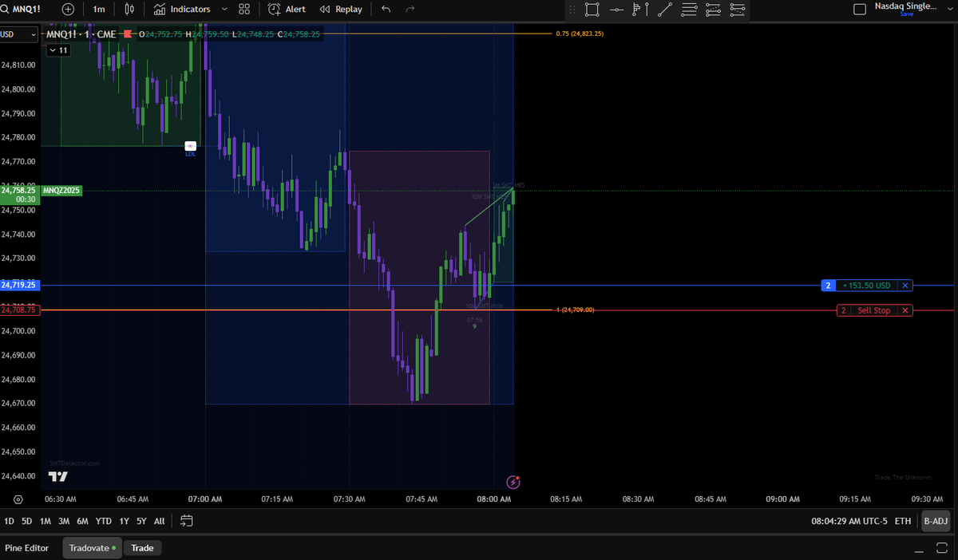
Task: Open the Pine Editor tab
Action: [27, 548]
